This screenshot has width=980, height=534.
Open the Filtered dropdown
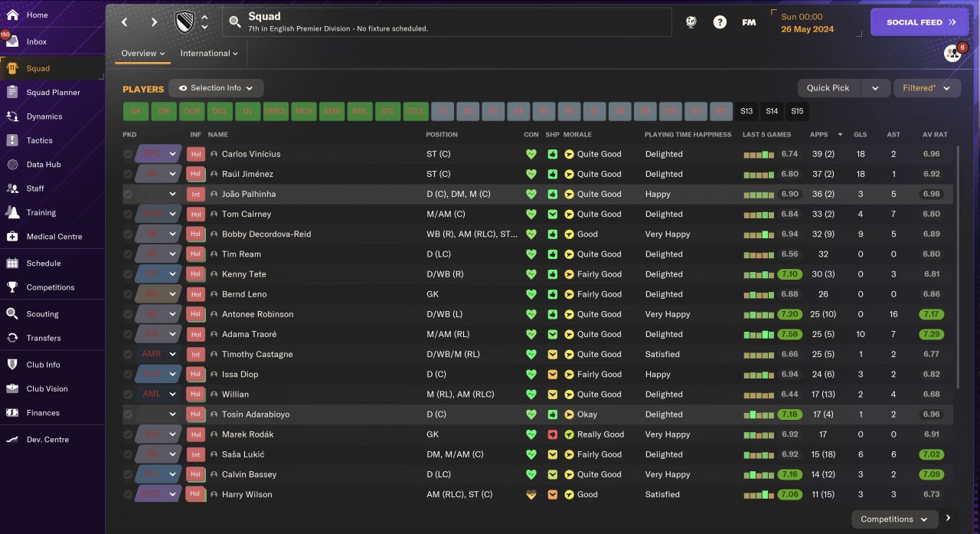[926, 88]
